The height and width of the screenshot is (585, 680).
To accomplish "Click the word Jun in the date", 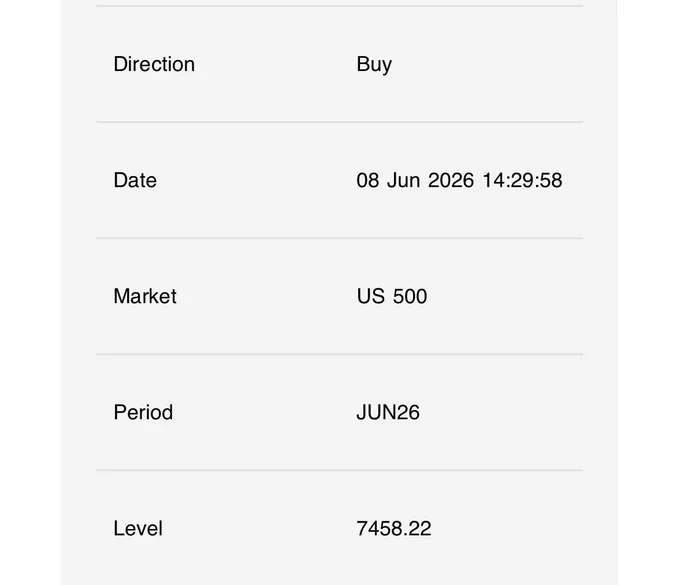I will click(403, 180).
